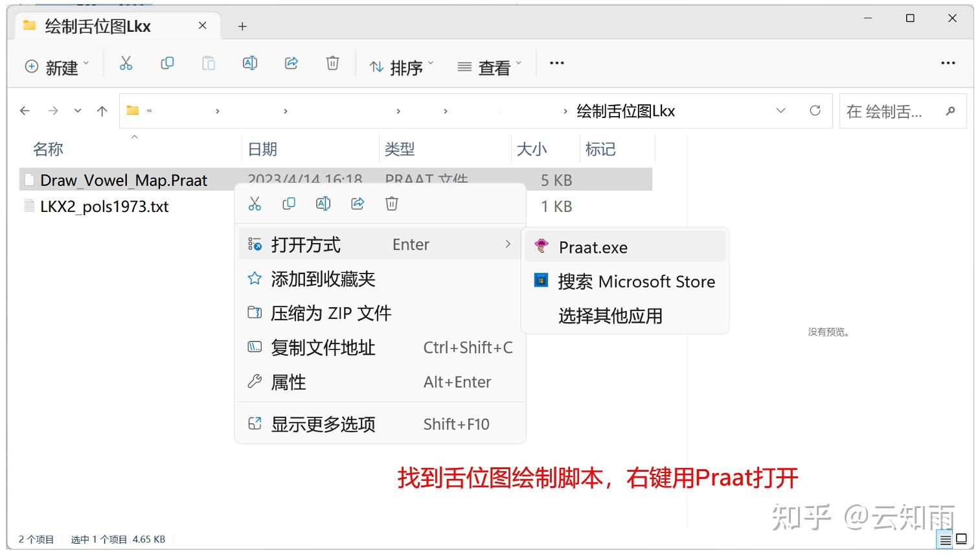The image size is (980, 558).
Task: Choose 添加到收藏夹 in the context menu
Action: pyautogui.click(x=380, y=279)
